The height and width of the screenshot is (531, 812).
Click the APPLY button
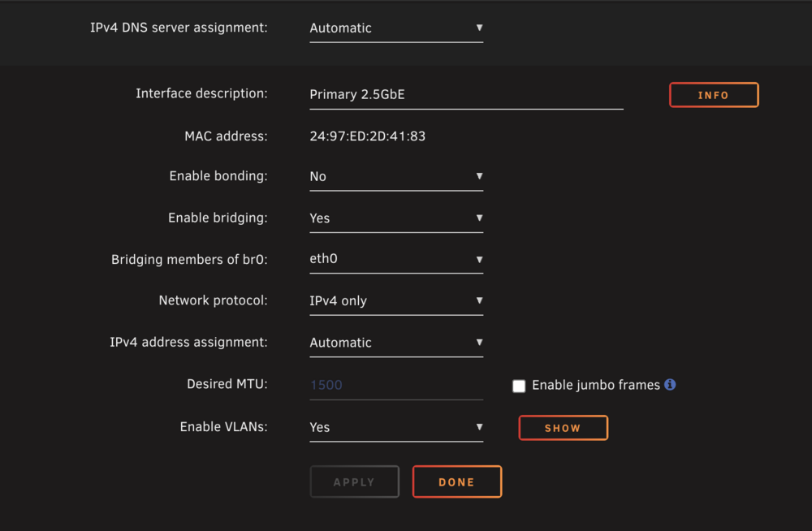(354, 481)
